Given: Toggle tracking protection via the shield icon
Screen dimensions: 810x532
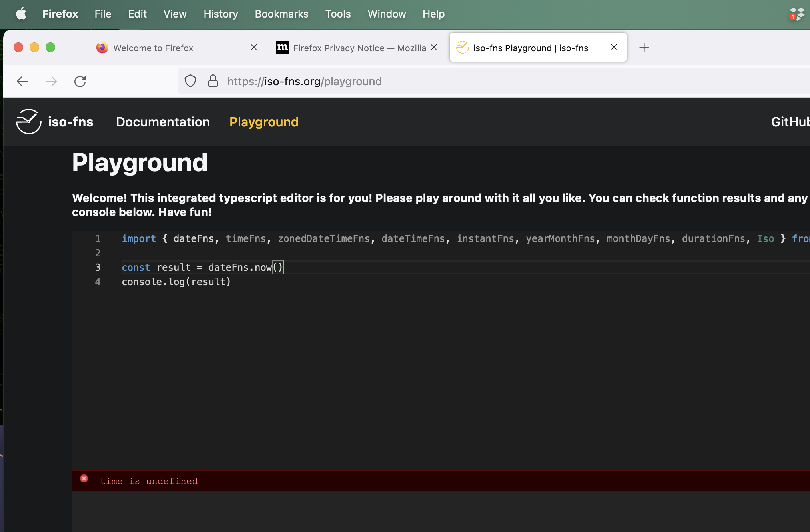Looking at the screenshot, I should tap(190, 81).
